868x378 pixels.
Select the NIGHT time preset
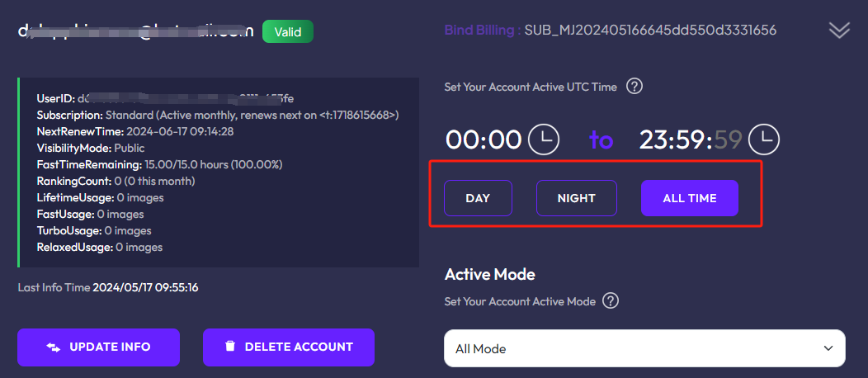(576, 198)
